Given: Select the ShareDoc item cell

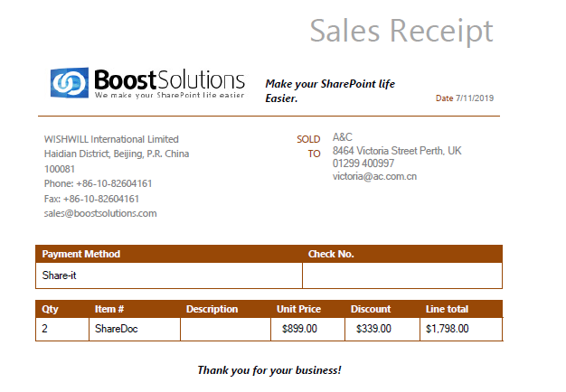Looking at the screenshot, I should point(116,329).
